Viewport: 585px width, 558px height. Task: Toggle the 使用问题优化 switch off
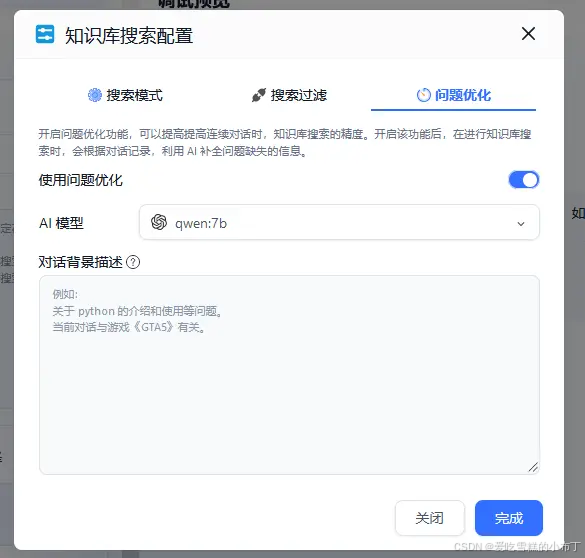pyautogui.click(x=523, y=180)
